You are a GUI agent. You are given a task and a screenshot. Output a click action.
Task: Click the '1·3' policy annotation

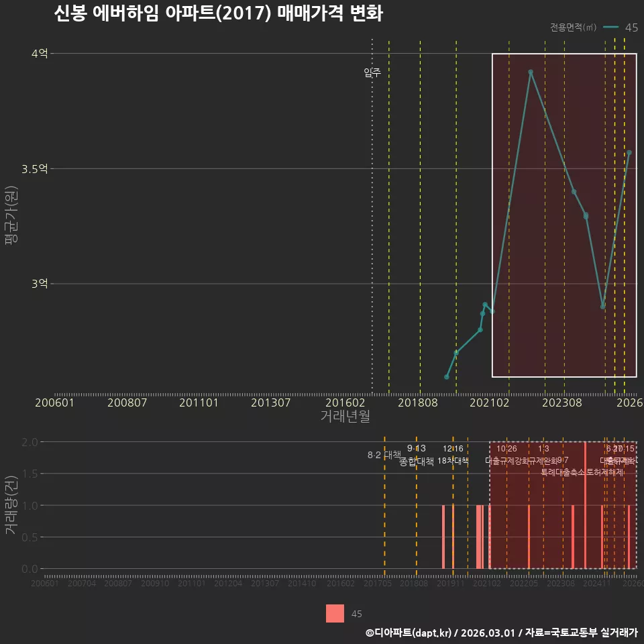[543, 449]
